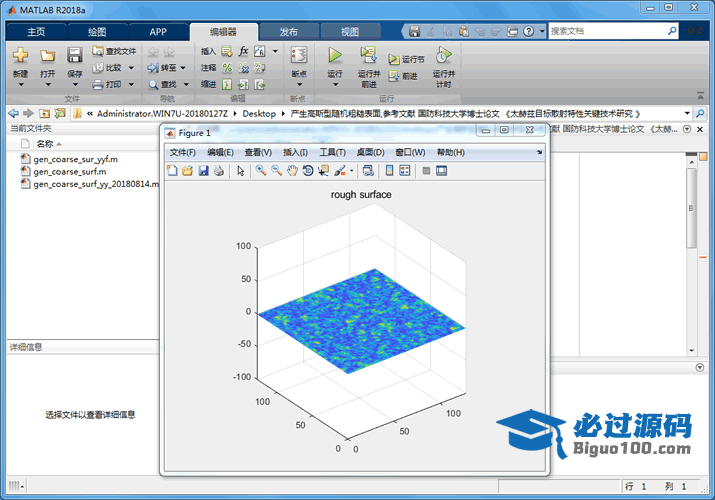Click the Up One Level folder icon
Screen dimensions: 715x500
44,113
